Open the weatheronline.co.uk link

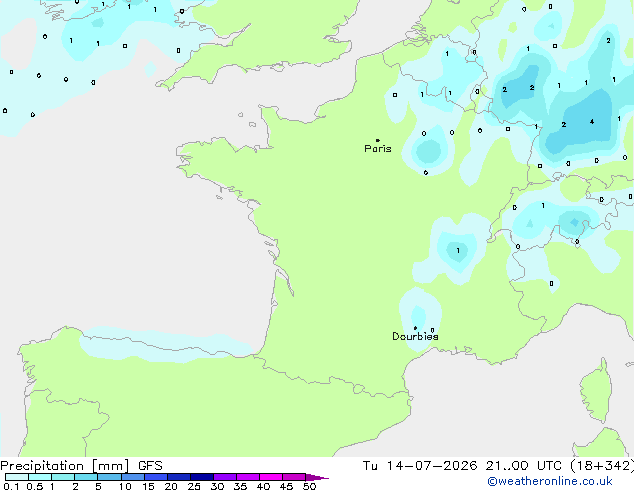[550, 481]
